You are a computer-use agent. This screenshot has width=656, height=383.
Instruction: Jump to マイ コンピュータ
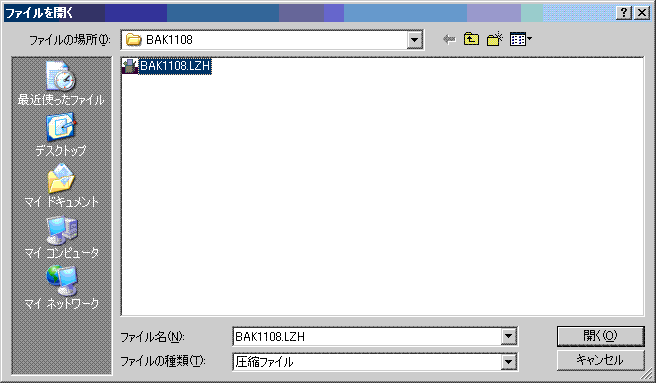coord(61,237)
